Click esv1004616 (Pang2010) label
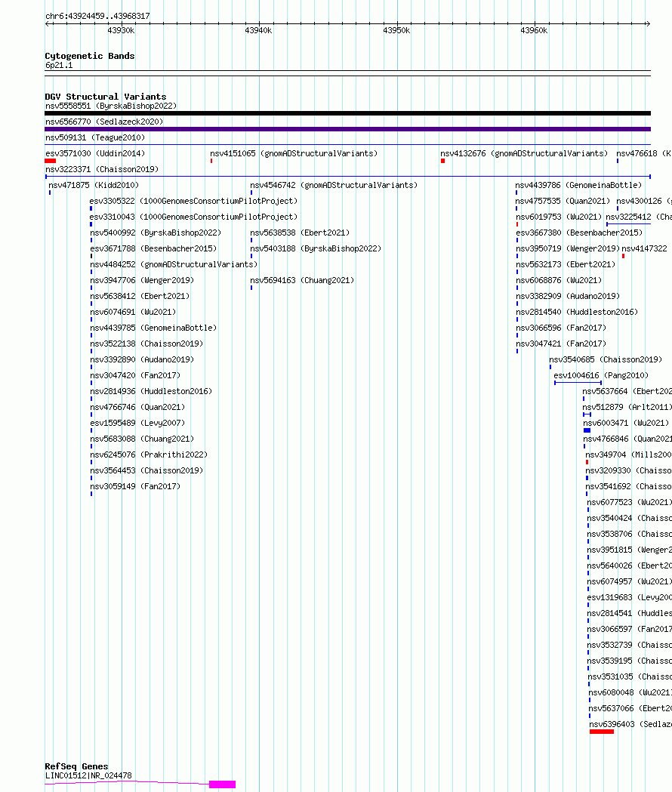 (601, 375)
